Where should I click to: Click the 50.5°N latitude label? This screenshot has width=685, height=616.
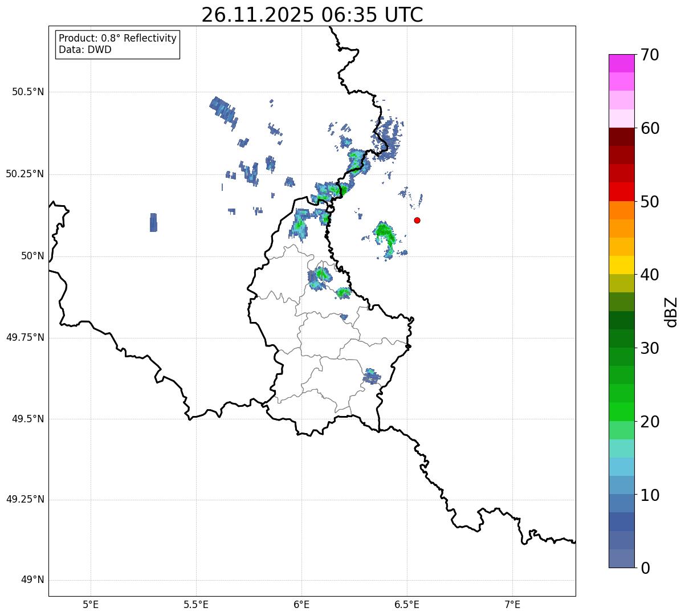28,92
